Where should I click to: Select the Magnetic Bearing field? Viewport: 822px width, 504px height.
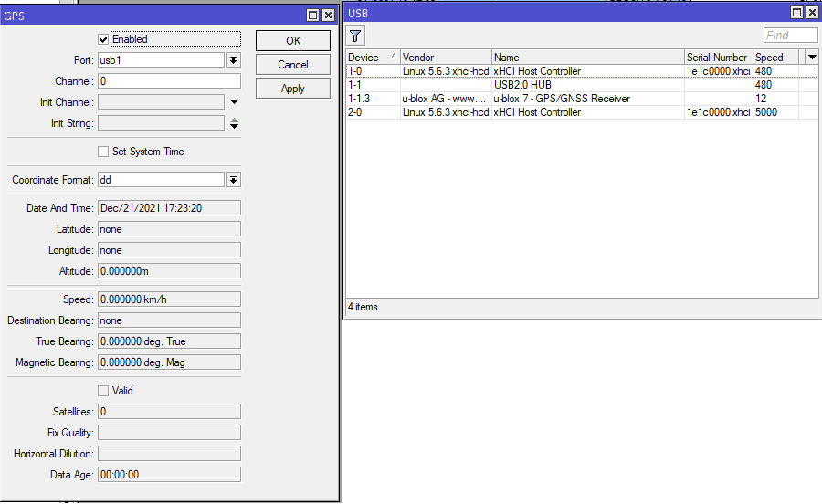[169, 362]
